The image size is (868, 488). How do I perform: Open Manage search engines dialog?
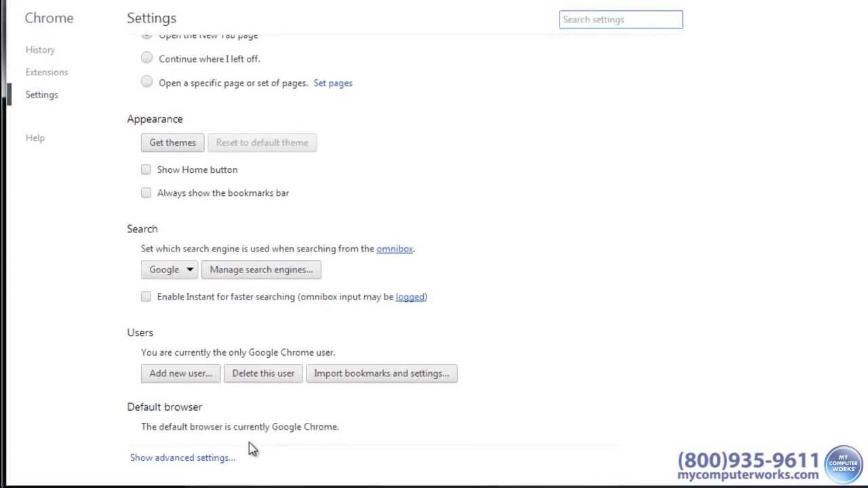coord(261,270)
